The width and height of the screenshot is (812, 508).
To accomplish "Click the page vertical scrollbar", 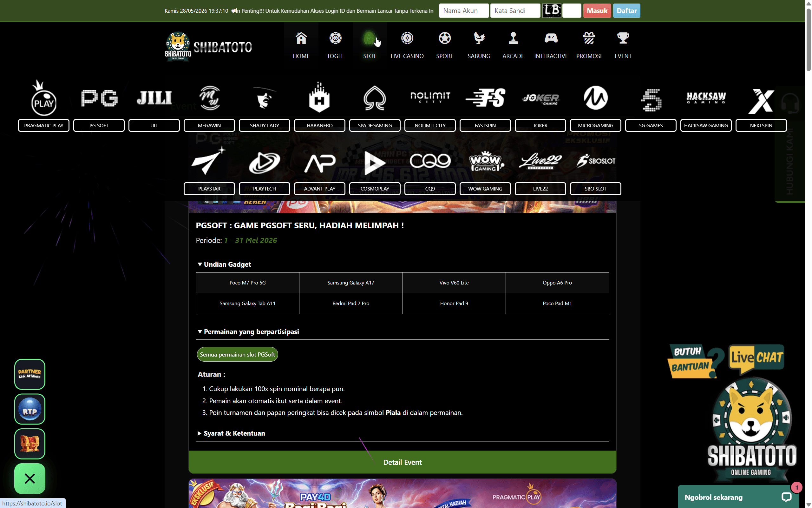I will tap(808, 40).
